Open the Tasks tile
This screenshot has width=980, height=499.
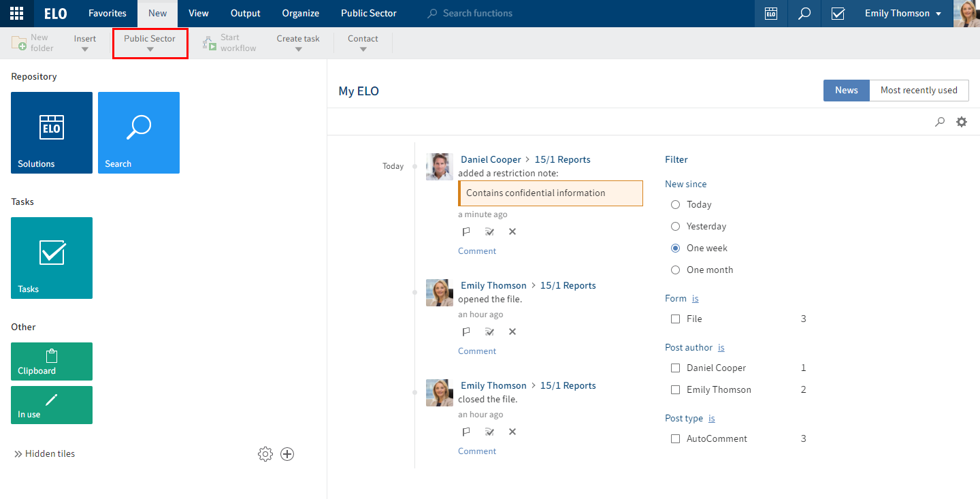pos(52,258)
